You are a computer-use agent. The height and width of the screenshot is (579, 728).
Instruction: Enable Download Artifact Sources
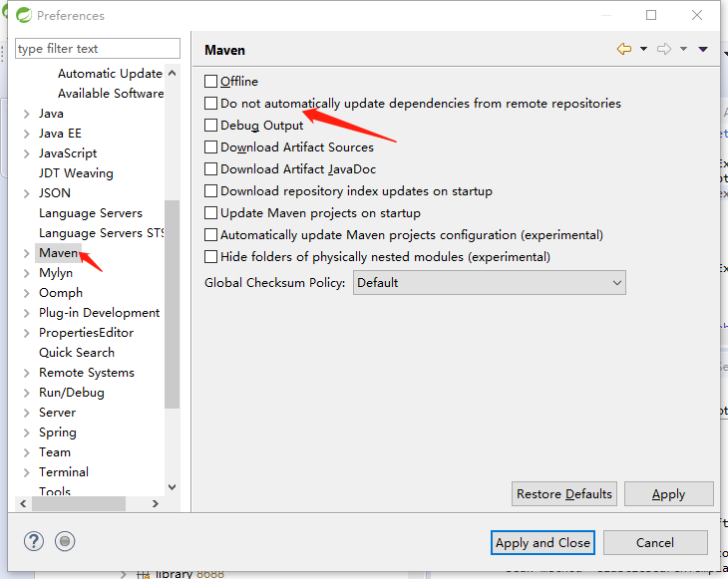point(210,147)
